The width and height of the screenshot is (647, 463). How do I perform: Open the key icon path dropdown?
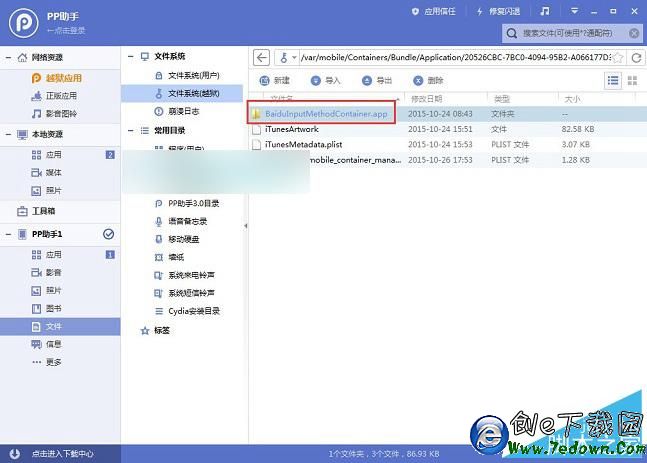click(x=288, y=57)
